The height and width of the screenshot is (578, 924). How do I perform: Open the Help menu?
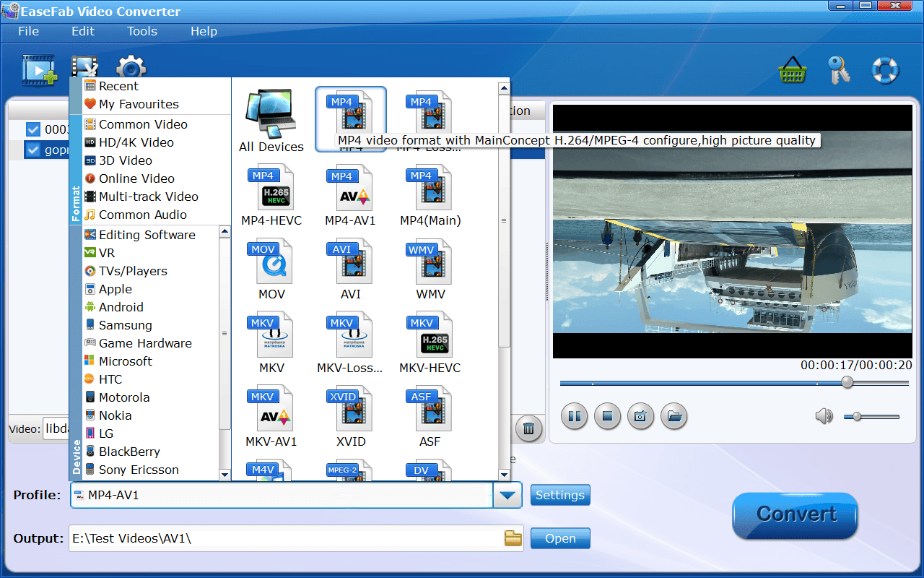point(204,31)
